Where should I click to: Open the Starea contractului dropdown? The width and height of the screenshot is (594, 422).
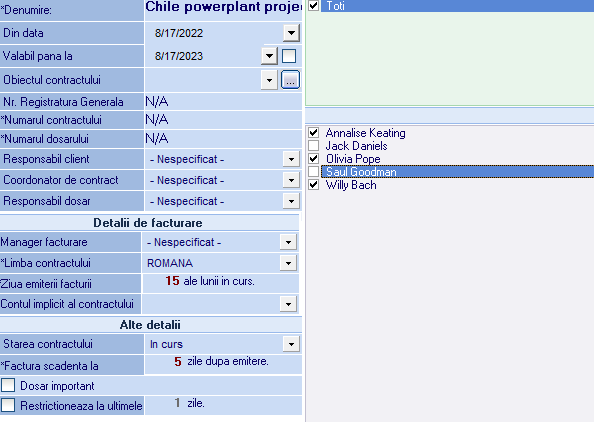point(291,344)
